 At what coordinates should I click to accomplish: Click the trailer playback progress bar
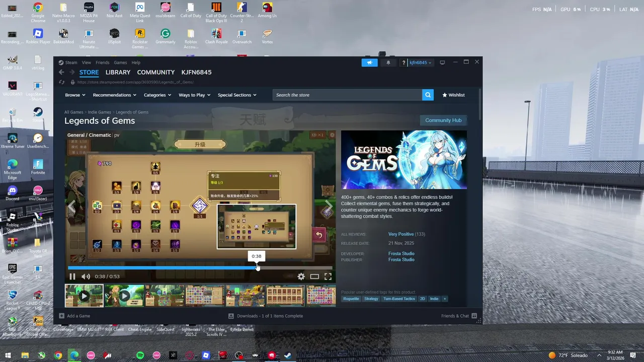click(x=200, y=267)
